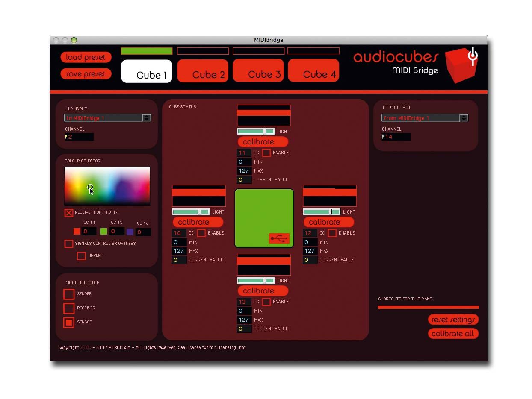This screenshot has width=532, height=399.
Task: Click the green indicator above Cube 1
Action: tap(147, 51)
